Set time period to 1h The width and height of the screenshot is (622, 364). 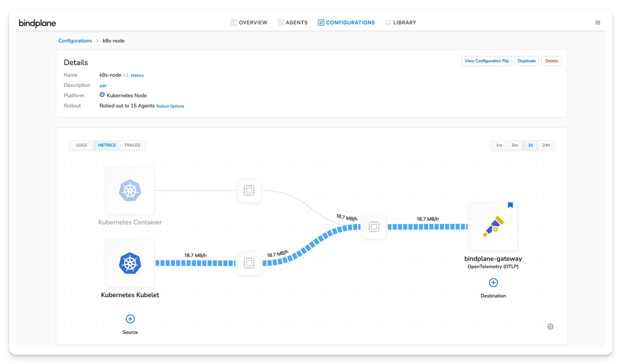(x=530, y=145)
